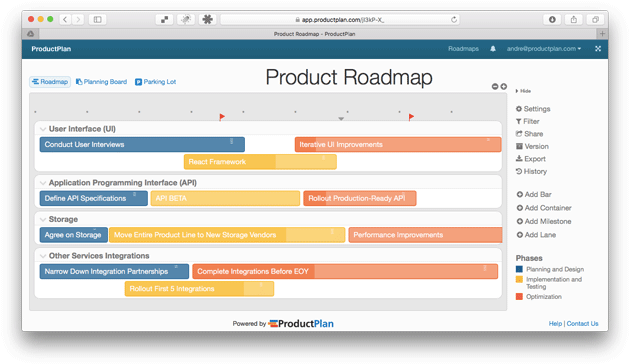Screen dimensions: 629x364
Task: View roadmap History
Action: (x=531, y=171)
